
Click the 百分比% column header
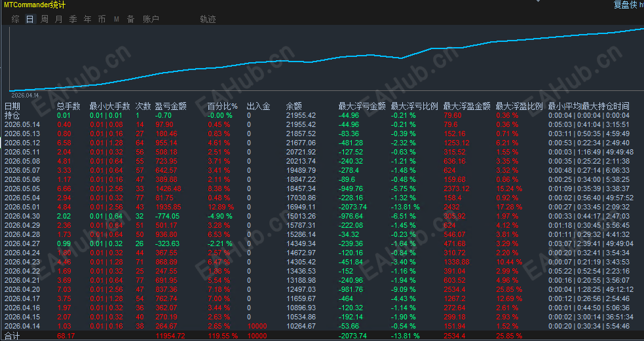tap(223, 106)
